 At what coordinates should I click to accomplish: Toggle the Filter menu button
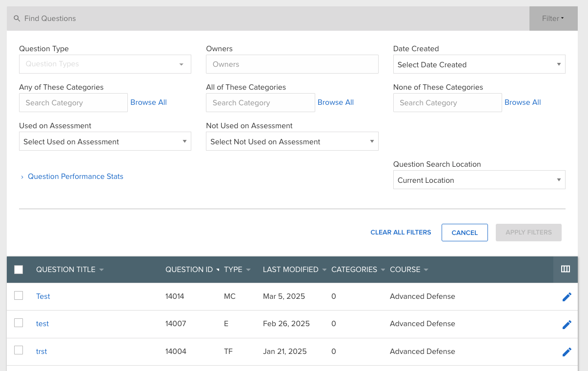[553, 19]
